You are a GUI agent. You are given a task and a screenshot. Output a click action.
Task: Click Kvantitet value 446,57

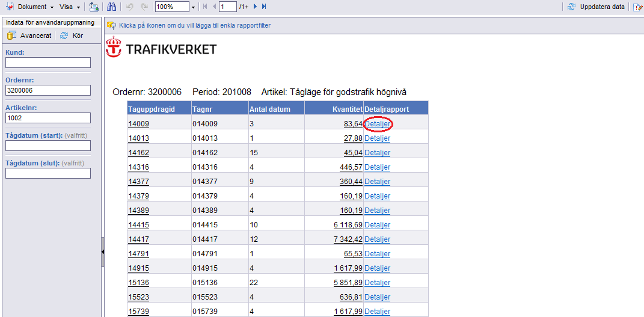(x=351, y=167)
